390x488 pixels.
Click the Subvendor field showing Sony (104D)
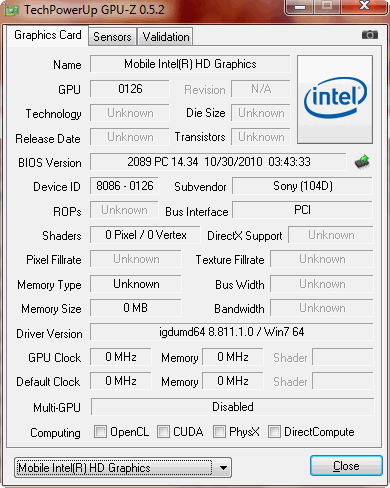303,186
